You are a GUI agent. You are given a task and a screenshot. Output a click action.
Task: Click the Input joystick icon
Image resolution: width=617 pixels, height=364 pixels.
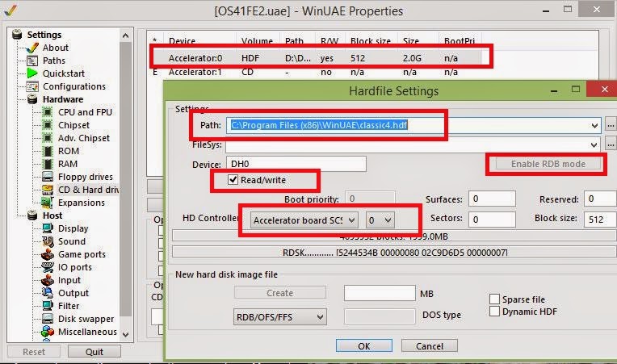48,280
